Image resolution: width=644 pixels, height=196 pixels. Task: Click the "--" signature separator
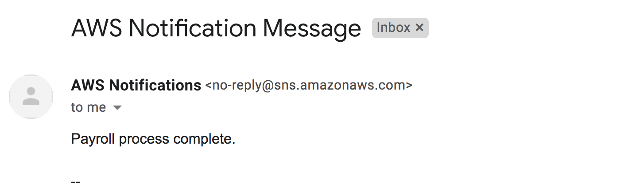[x=76, y=182]
